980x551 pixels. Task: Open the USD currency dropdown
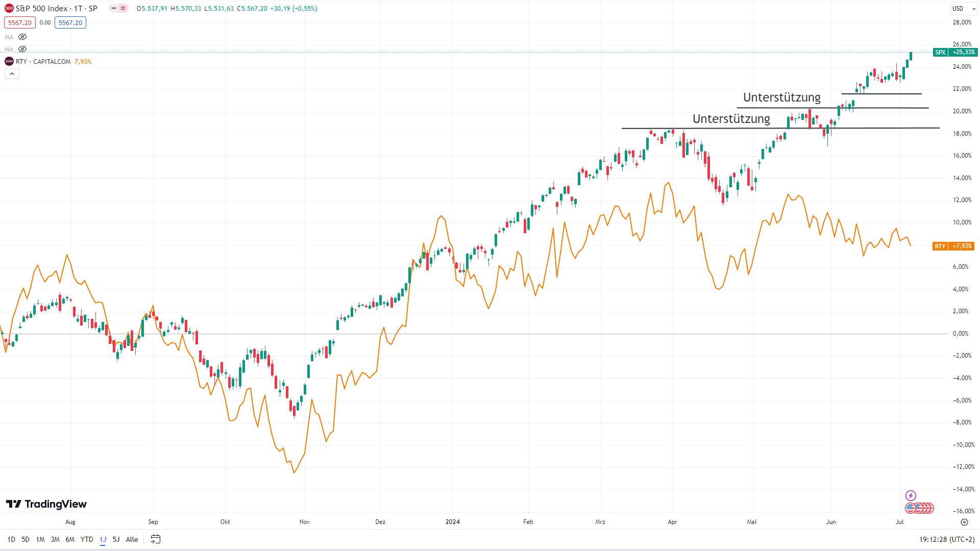coord(964,9)
